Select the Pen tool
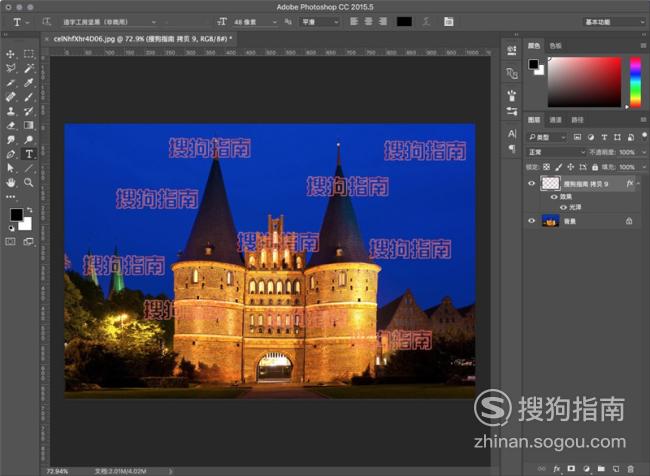Viewport: 650px width, 476px height. 10,154
